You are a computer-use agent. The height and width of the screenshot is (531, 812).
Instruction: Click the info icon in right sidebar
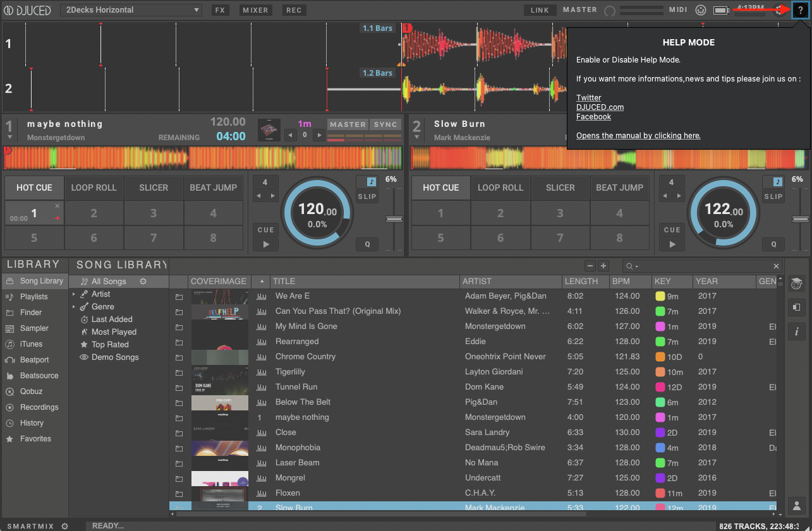tap(796, 331)
